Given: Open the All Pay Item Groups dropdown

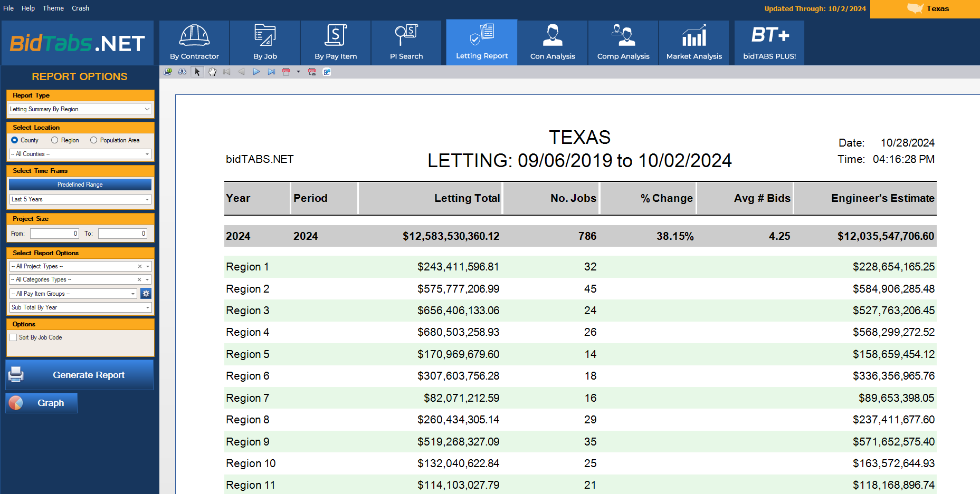Looking at the screenshot, I should point(73,294).
